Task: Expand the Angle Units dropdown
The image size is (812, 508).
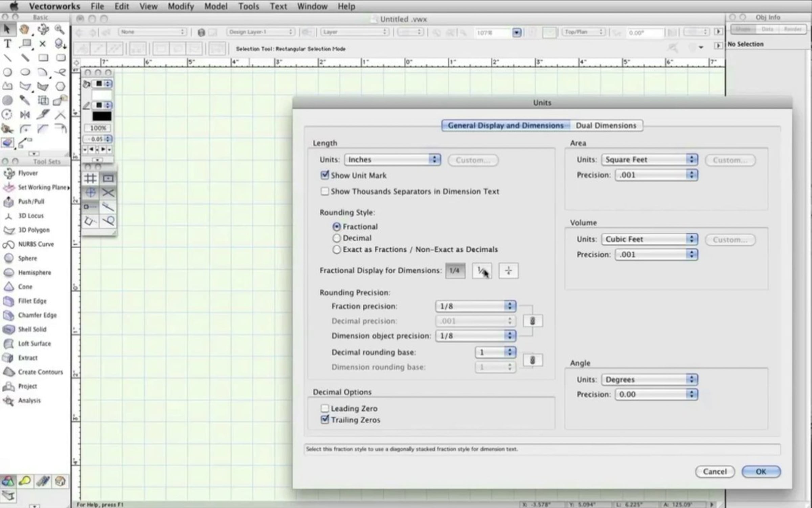Action: click(649, 379)
